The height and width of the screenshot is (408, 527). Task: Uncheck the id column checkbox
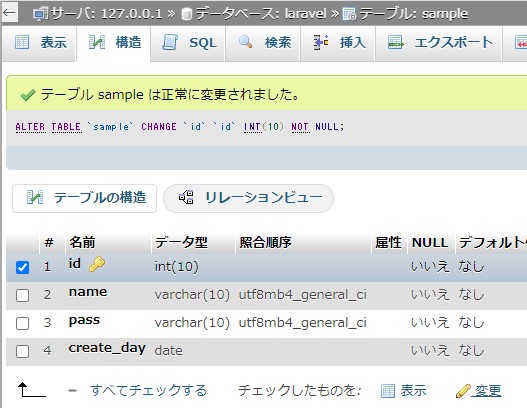pyautogui.click(x=23, y=268)
